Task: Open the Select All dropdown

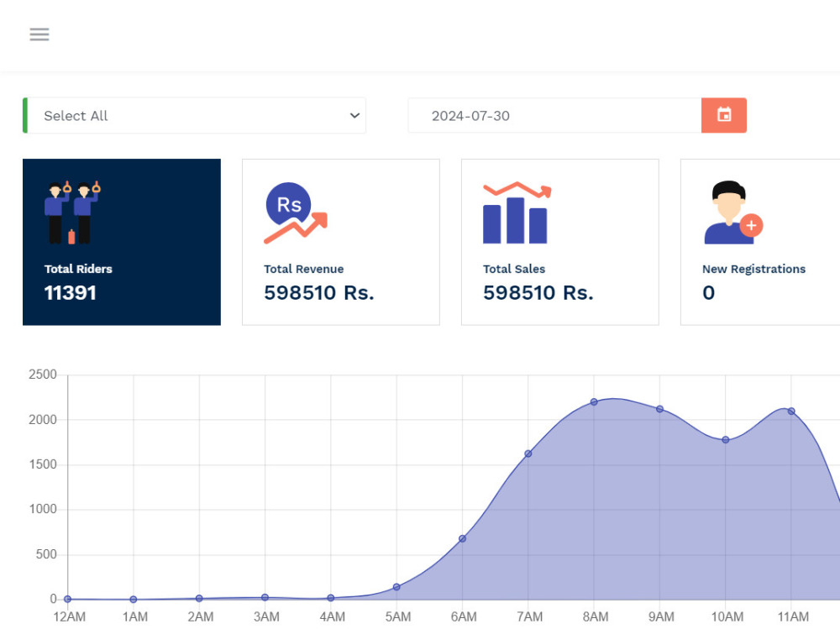Action: (195, 116)
